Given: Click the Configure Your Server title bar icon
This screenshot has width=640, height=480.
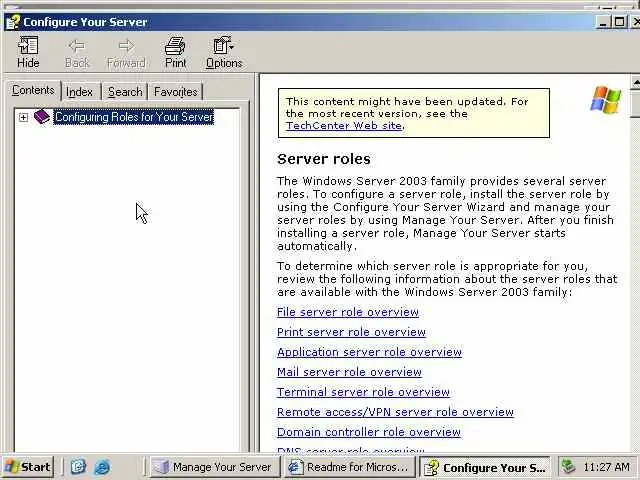Looking at the screenshot, I should click(13, 22).
